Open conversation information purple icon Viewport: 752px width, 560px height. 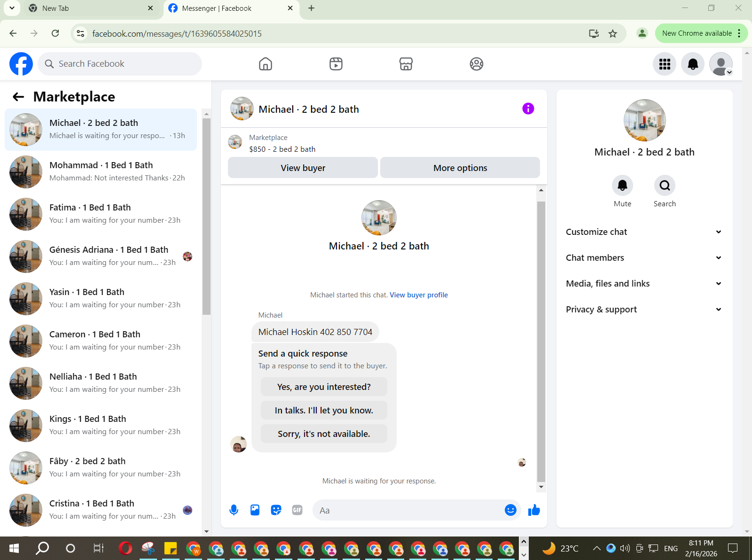coord(528,109)
